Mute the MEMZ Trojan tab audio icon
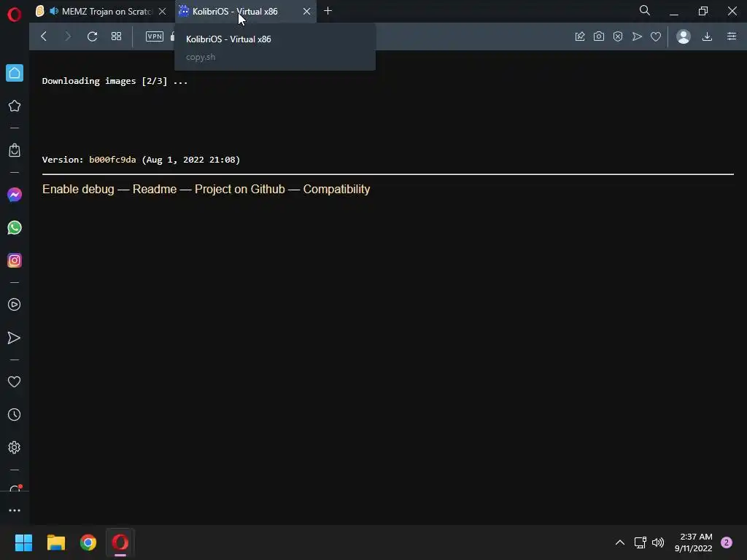 click(x=54, y=11)
